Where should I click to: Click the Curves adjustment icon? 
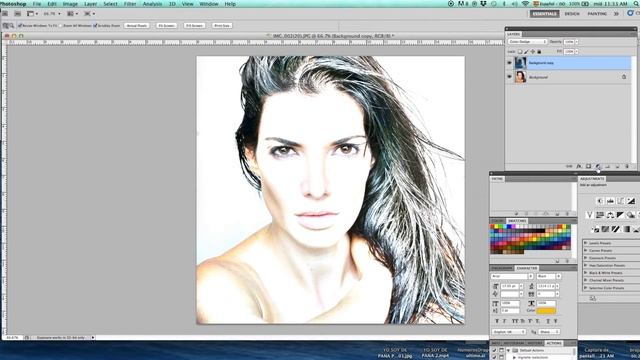(620, 201)
